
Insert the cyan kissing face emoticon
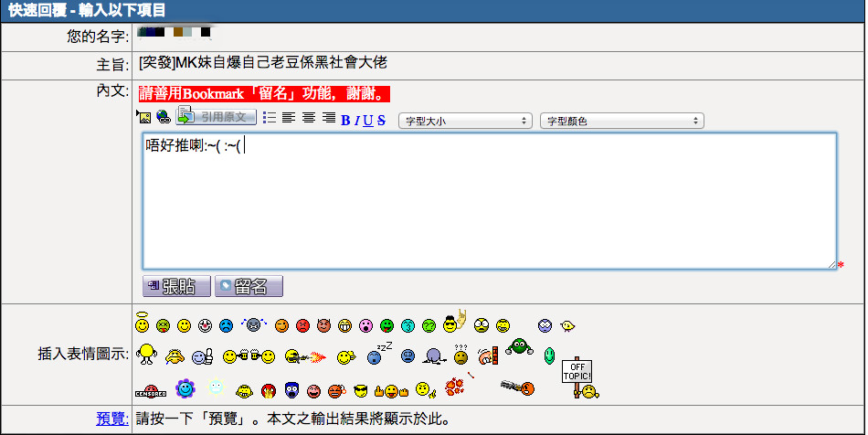(x=408, y=325)
